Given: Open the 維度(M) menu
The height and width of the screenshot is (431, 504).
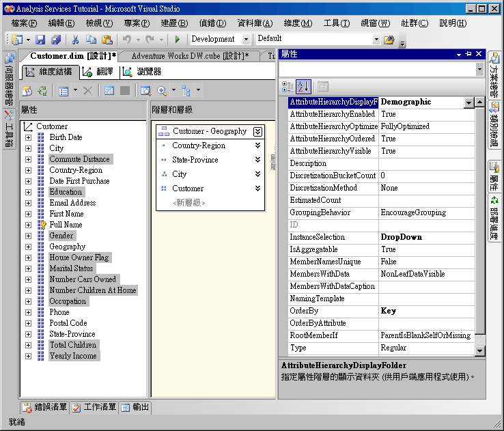Looking at the screenshot, I should click(x=298, y=23).
